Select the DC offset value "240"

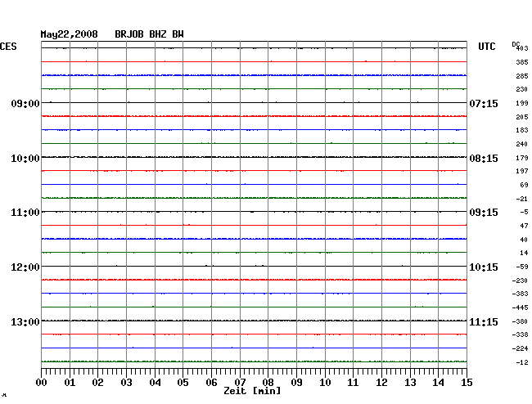pyautogui.click(x=522, y=144)
